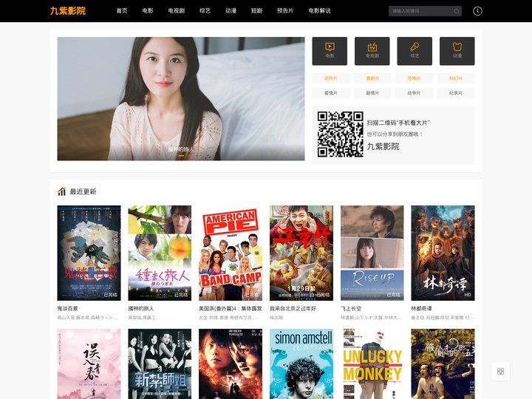Select the 恐怖片 genre link
This screenshot has width=532, height=399.
pos(414,78)
